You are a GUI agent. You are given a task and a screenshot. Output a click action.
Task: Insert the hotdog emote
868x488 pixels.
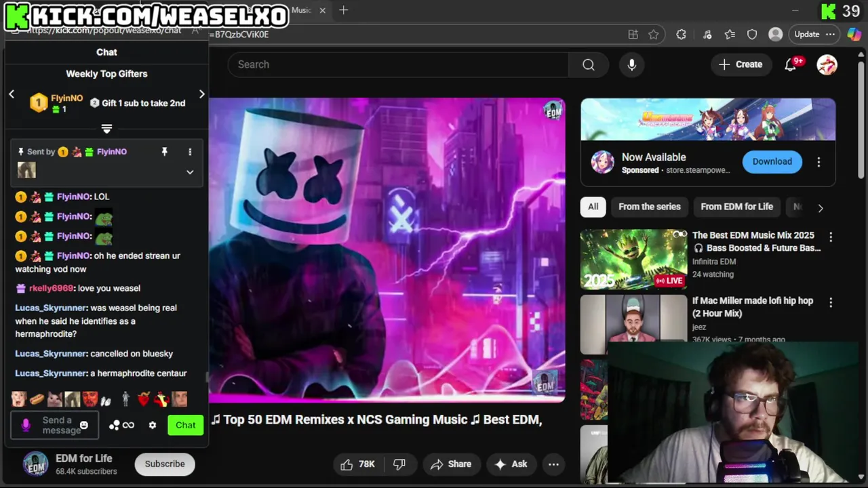point(37,399)
